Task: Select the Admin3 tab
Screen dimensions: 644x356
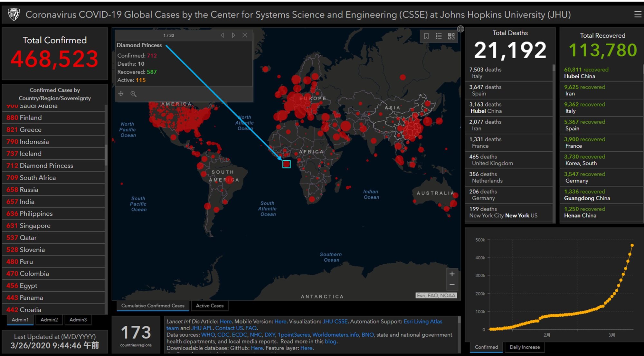Action: pyautogui.click(x=78, y=320)
